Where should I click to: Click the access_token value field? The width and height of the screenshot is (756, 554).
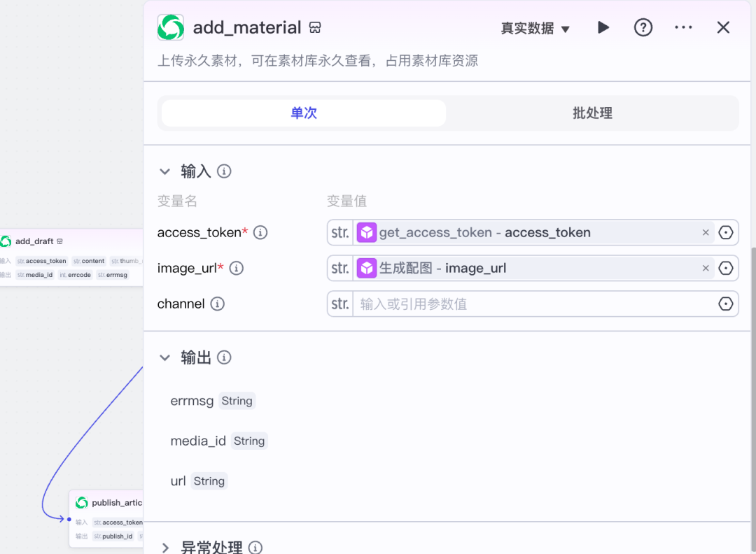click(533, 233)
